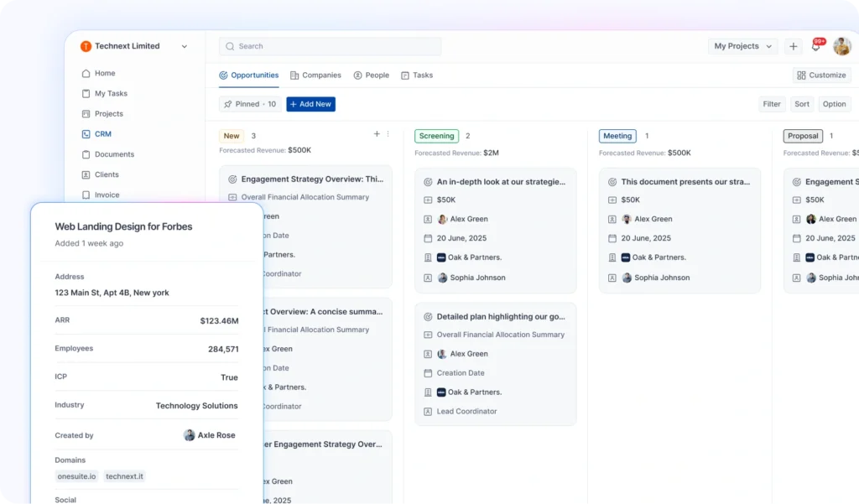Open notifications bell with 99+ badge

tap(816, 46)
